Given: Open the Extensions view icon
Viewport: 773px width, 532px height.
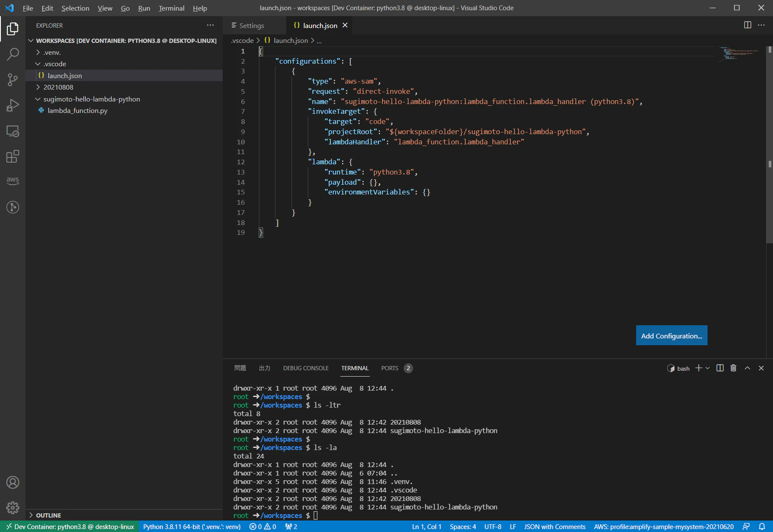Looking at the screenshot, I should 13,156.
